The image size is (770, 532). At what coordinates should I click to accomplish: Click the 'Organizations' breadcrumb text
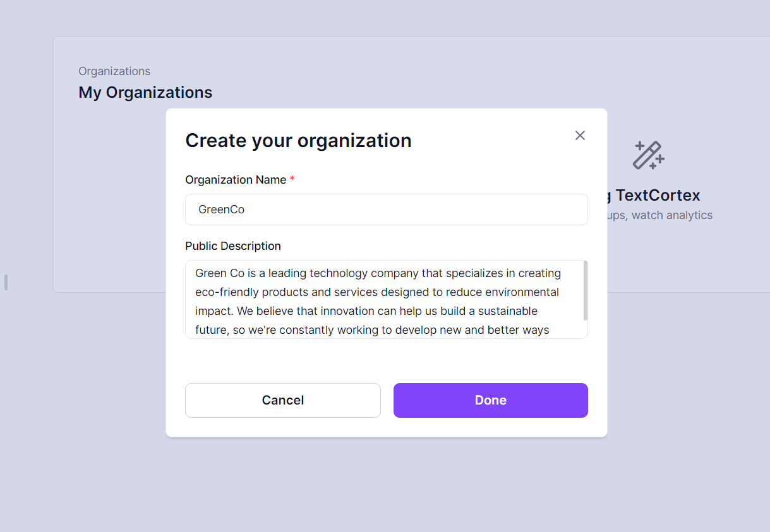pyautogui.click(x=114, y=71)
